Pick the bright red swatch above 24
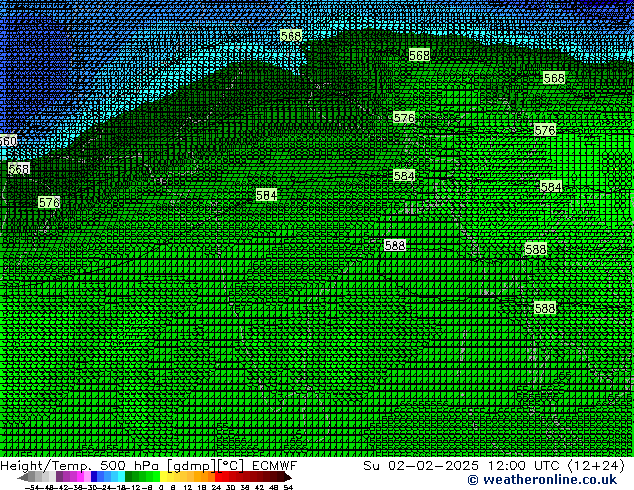The height and width of the screenshot is (490, 634). click(x=218, y=476)
